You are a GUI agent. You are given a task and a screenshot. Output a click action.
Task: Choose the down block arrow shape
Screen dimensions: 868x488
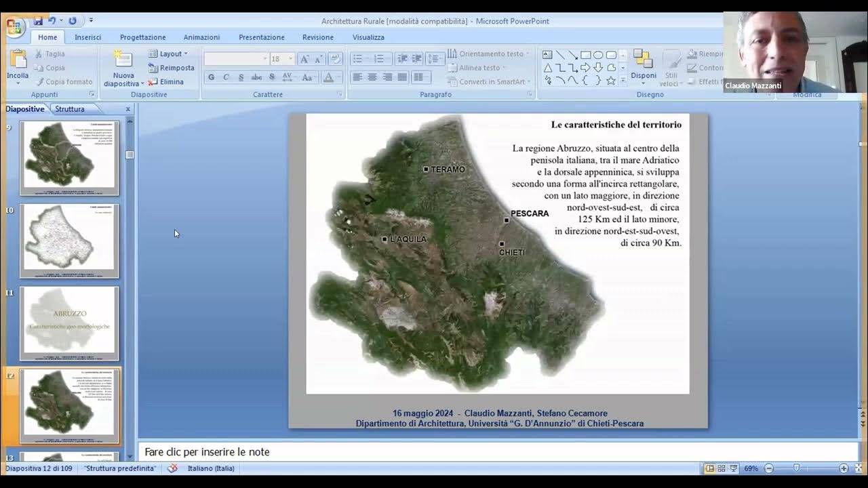pos(598,68)
